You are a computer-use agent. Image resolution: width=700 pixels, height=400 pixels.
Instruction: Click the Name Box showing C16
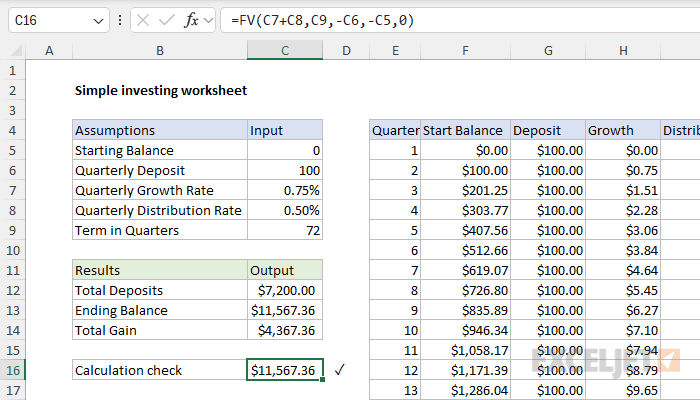pos(58,21)
